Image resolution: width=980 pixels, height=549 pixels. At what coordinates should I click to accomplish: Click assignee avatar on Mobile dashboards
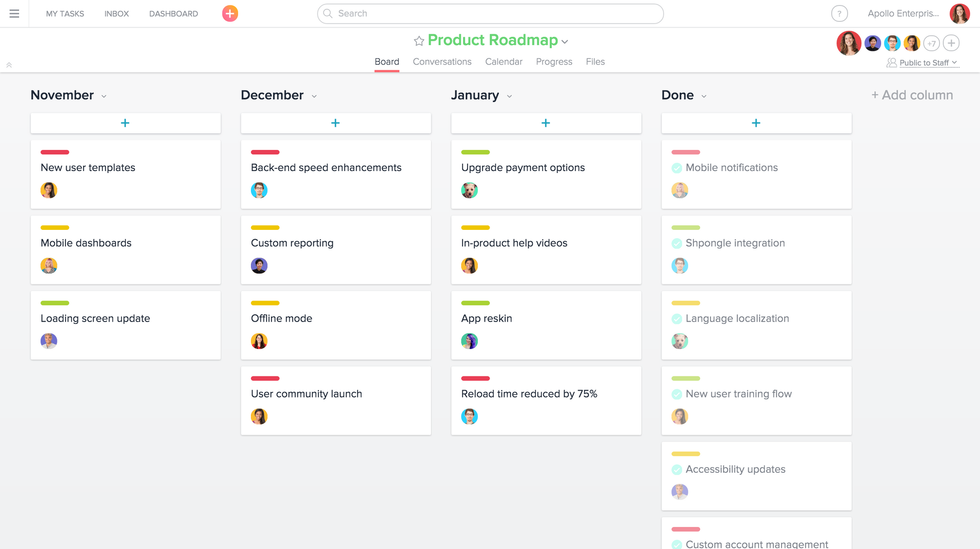click(49, 266)
